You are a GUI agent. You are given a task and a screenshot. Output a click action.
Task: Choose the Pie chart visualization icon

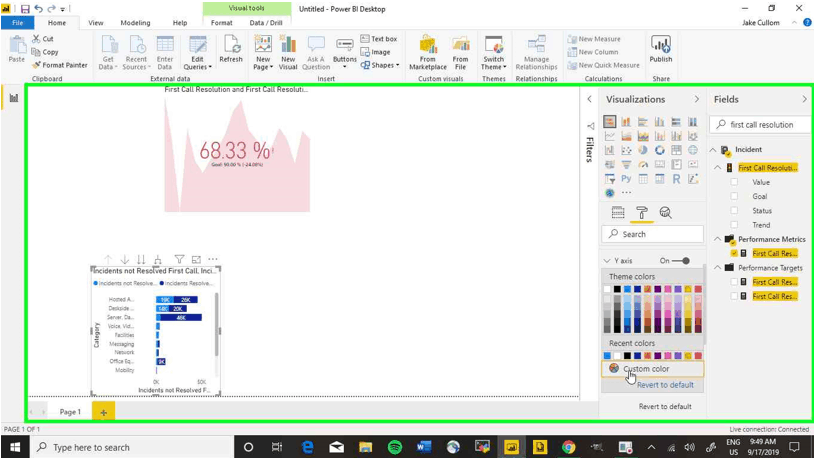coord(643,150)
